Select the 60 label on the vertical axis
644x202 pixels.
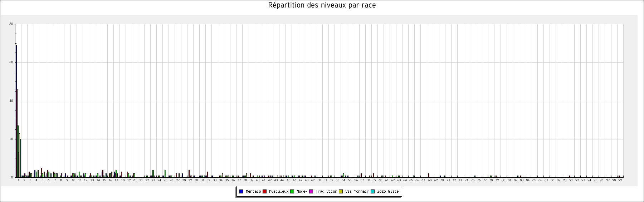(11, 63)
